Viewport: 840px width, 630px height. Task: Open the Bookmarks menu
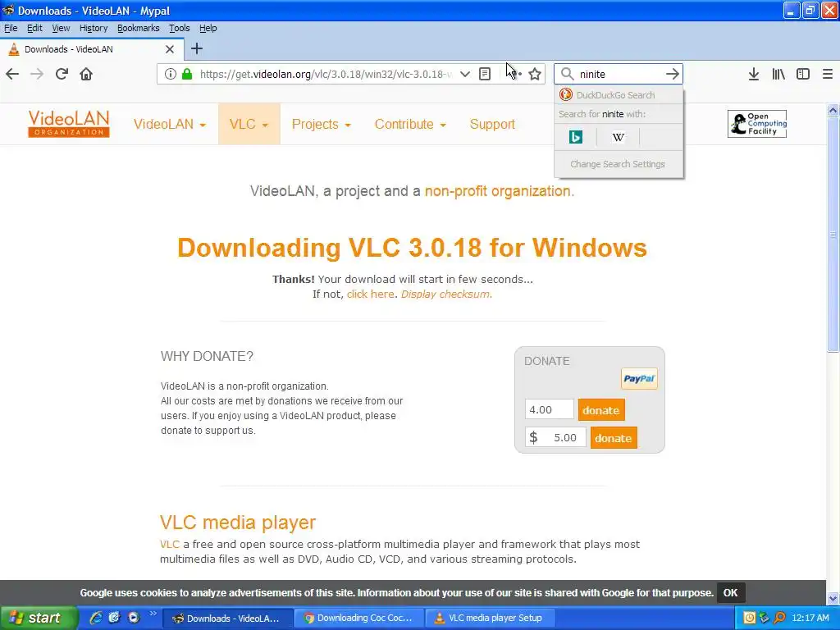click(138, 28)
